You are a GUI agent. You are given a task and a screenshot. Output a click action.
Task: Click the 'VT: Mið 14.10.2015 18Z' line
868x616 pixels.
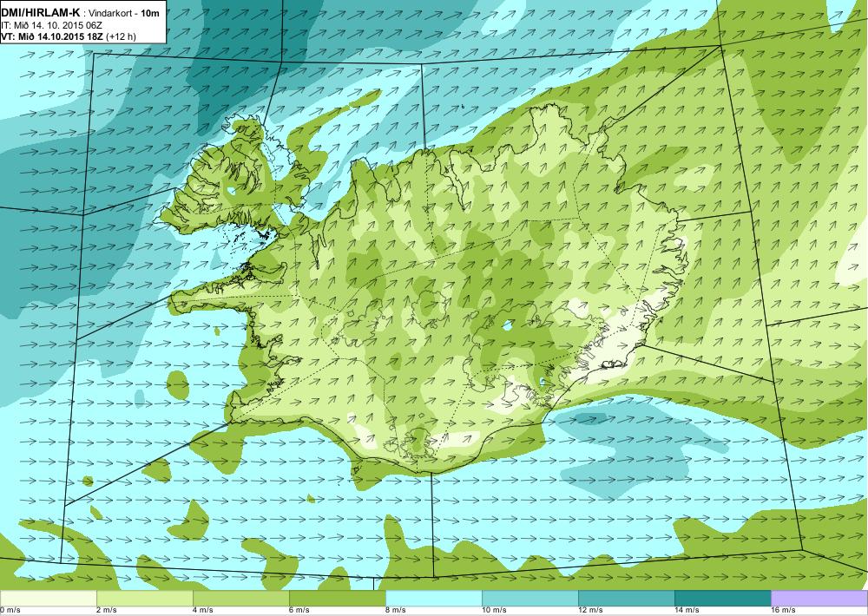[x=52, y=36]
